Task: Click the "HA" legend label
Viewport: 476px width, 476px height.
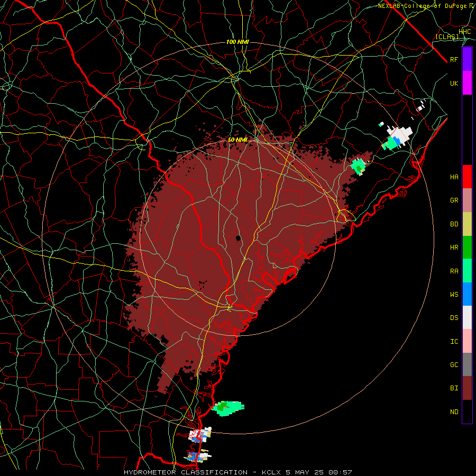Action: pos(454,177)
